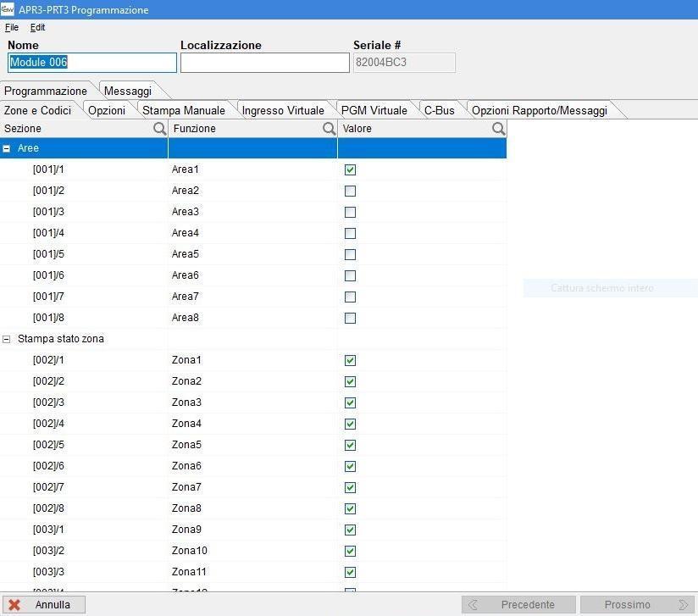
Task: Go to the Stampa Manuale tab
Action: [x=184, y=110]
